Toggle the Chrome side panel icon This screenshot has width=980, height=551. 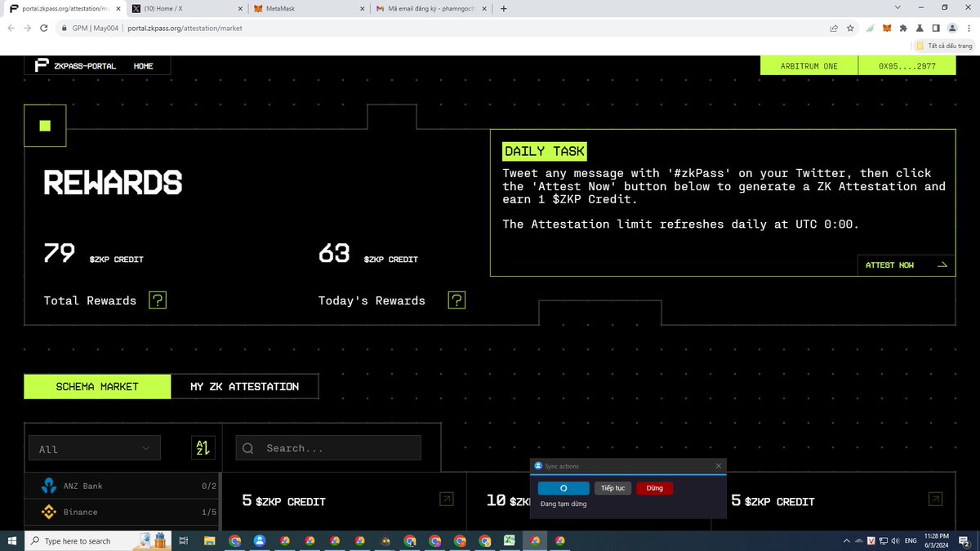click(x=936, y=28)
